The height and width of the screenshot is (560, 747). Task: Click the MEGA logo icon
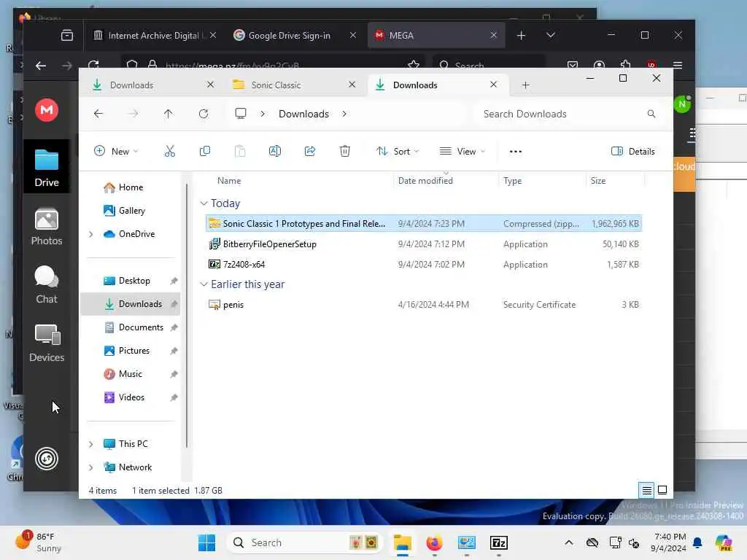(x=47, y=110)
